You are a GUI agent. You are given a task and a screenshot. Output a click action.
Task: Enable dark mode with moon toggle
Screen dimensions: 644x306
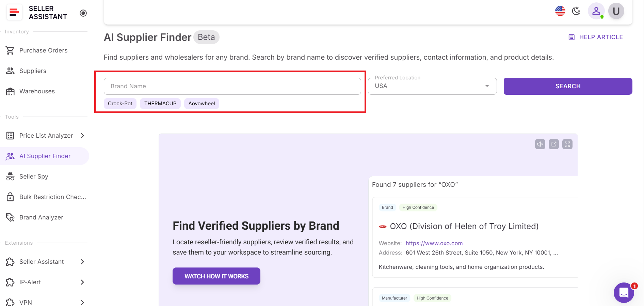576,11
